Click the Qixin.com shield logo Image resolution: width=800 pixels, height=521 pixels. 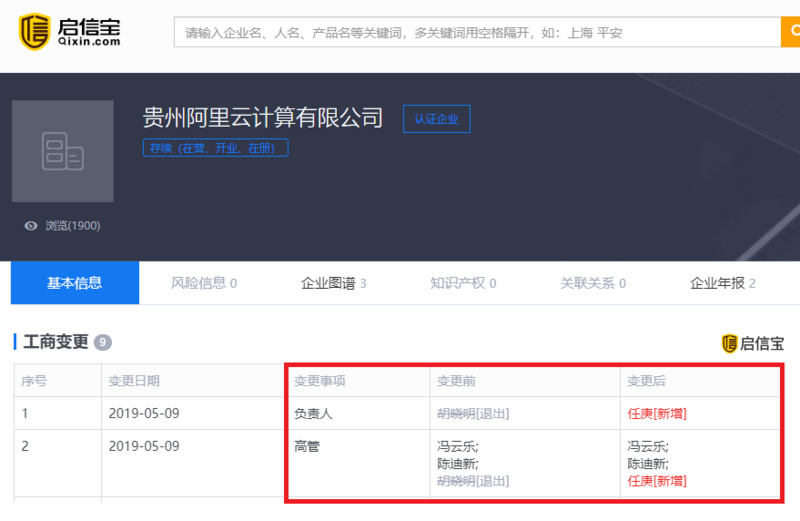coord(34,32)
